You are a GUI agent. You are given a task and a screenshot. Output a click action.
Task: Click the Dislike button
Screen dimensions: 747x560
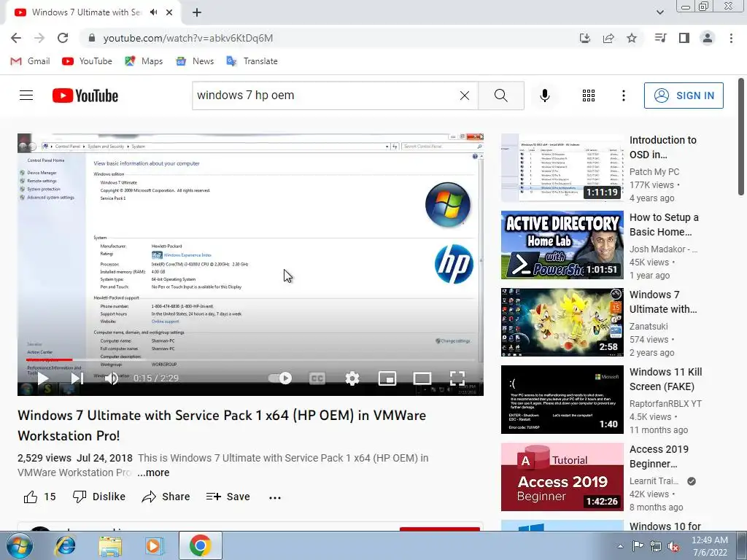[x=99, y=497]
